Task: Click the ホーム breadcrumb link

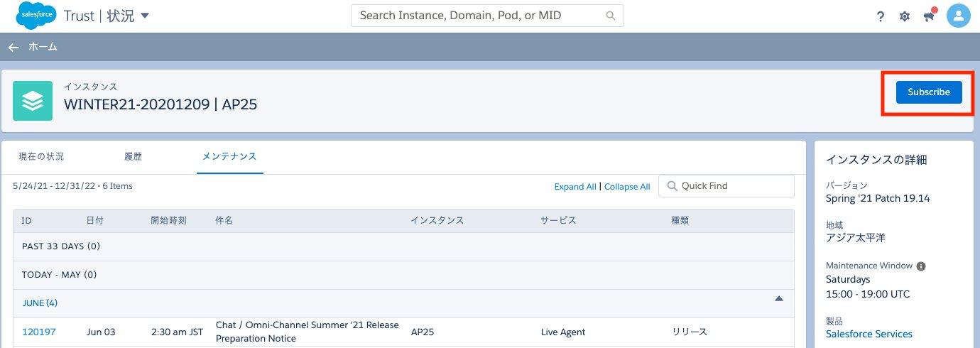Action: point(43,47)
